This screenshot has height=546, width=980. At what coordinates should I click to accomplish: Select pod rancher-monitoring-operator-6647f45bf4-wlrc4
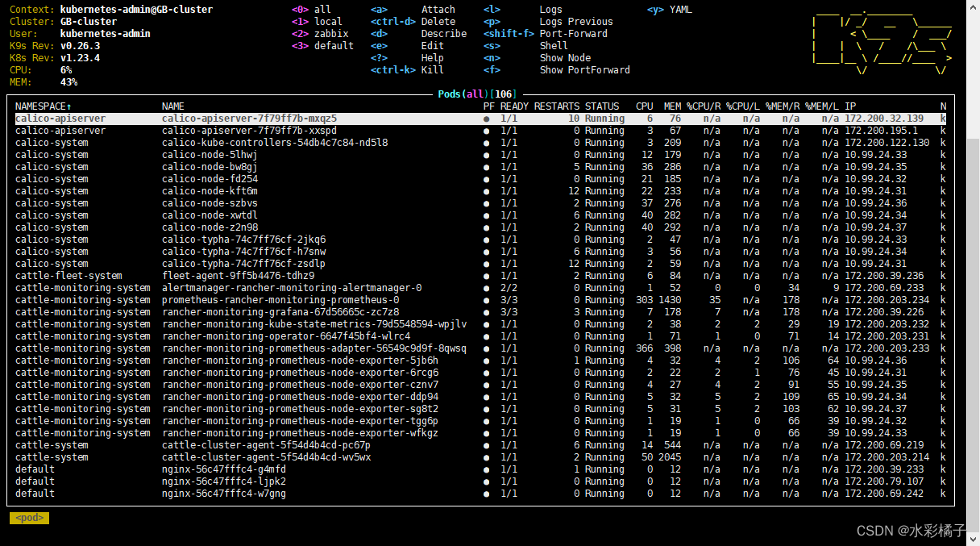point(480,336)
